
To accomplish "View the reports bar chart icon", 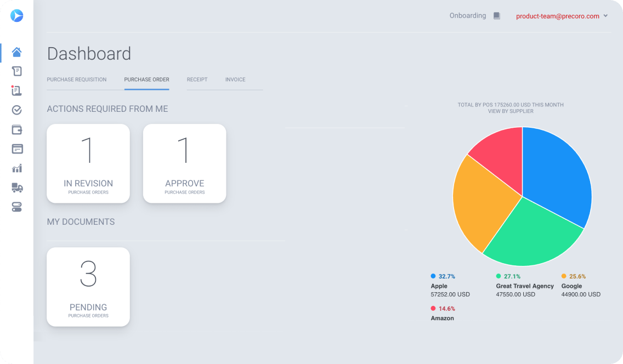I will tap(16, 168).
